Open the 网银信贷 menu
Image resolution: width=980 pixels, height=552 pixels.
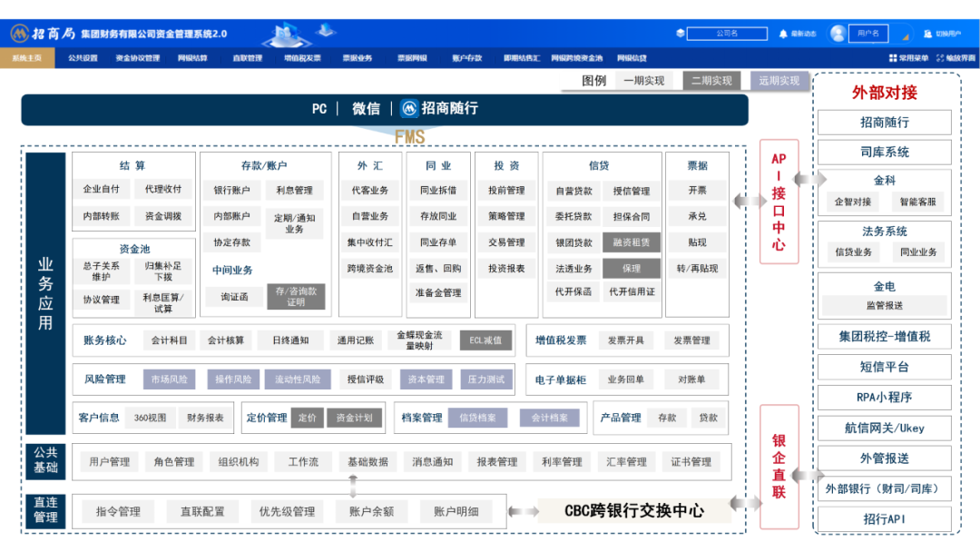click(632, 58)
